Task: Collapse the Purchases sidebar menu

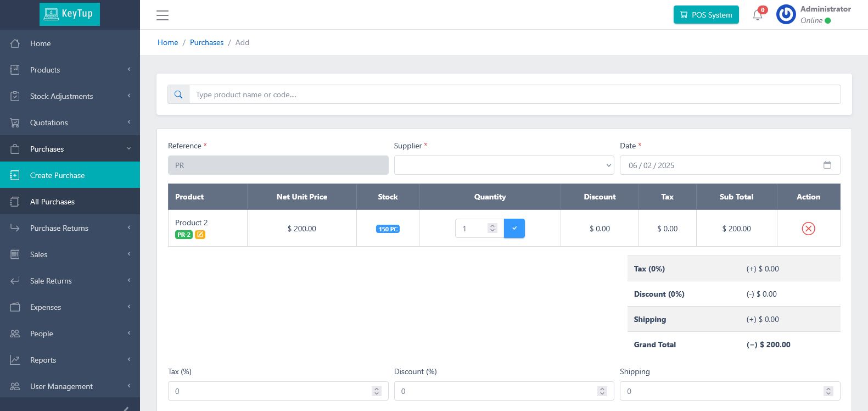Action: 70,149
